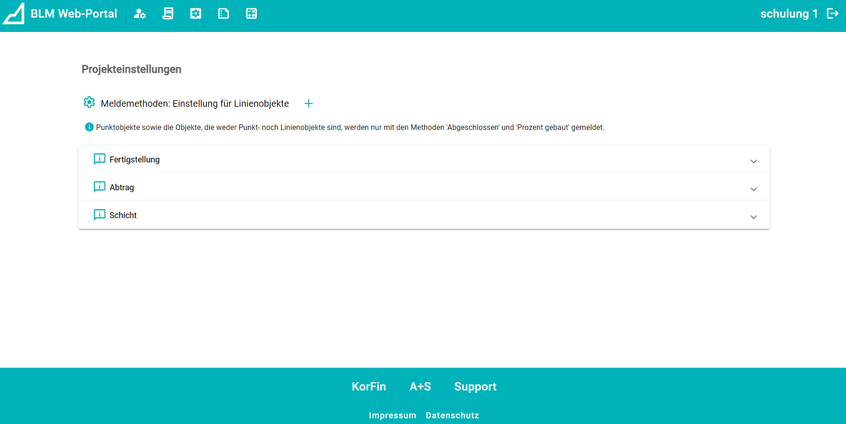
Task: Open the Impressum link
Action: (392, 415)
